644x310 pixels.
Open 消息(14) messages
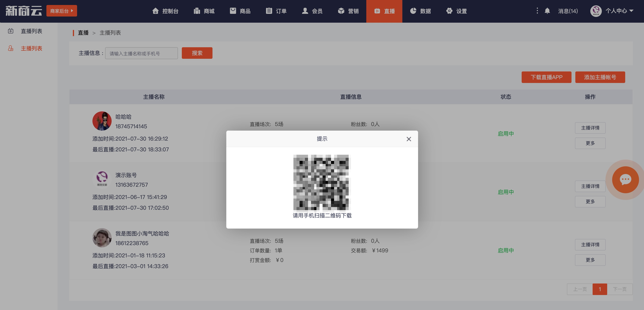[x=568, y=11]
